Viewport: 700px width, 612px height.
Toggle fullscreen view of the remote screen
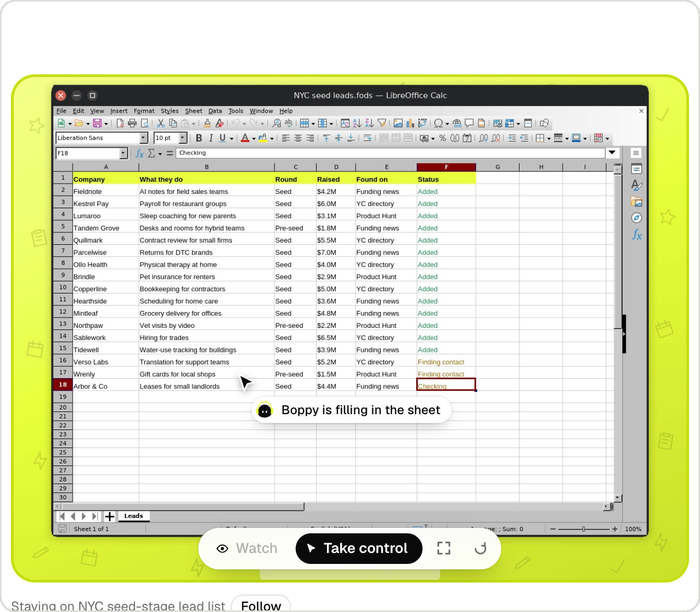444,549
